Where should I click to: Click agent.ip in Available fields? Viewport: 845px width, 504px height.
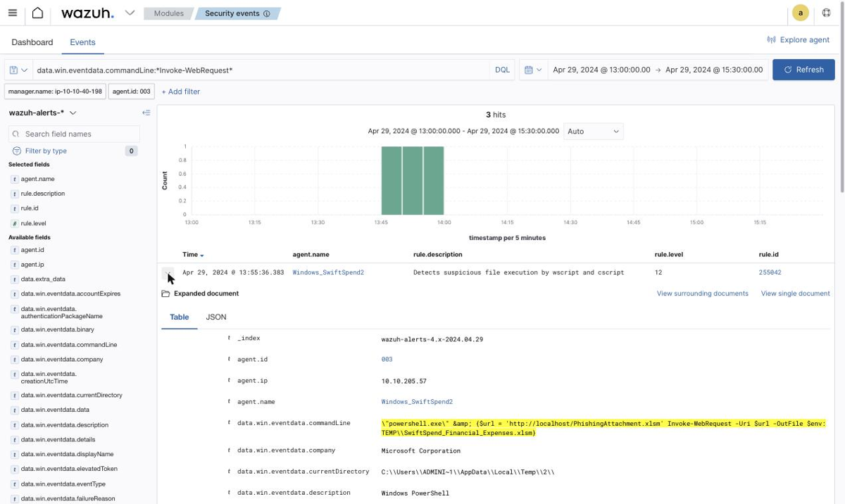[32, 265]
